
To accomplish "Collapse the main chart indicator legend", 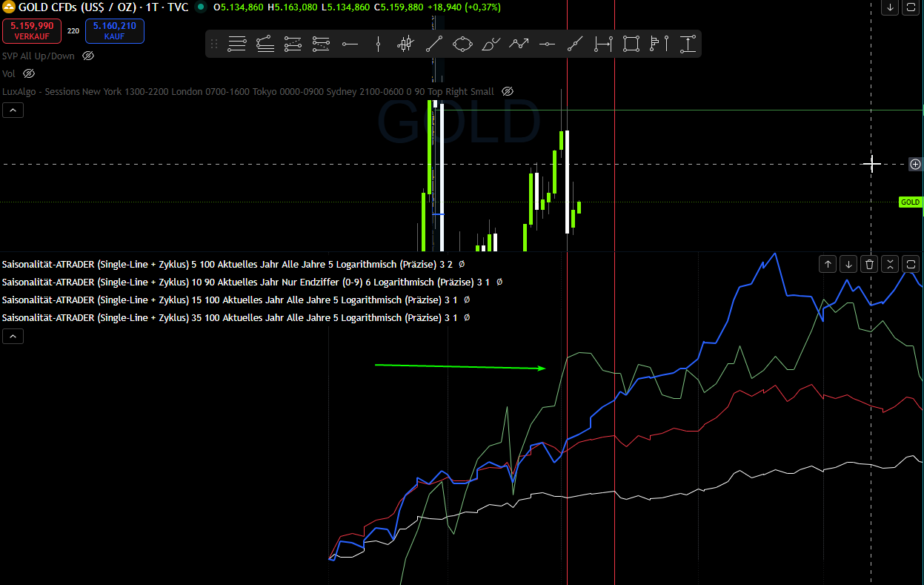I will point(13,110).
